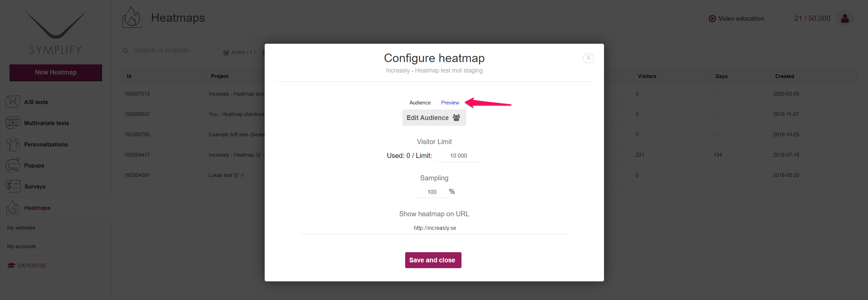This screenshot has height=300, width=868.
Task: Click the group icon on Edit Audience
Action: pos(456,118)
